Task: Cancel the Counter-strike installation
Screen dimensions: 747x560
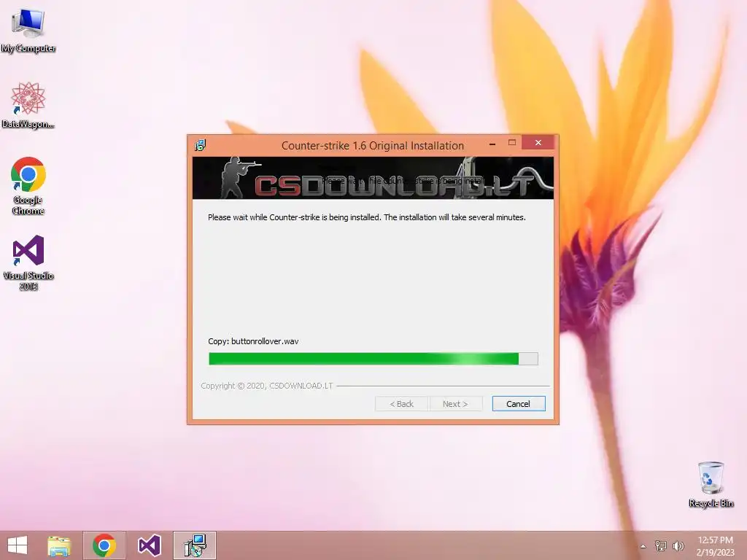Action: point(519,404)
